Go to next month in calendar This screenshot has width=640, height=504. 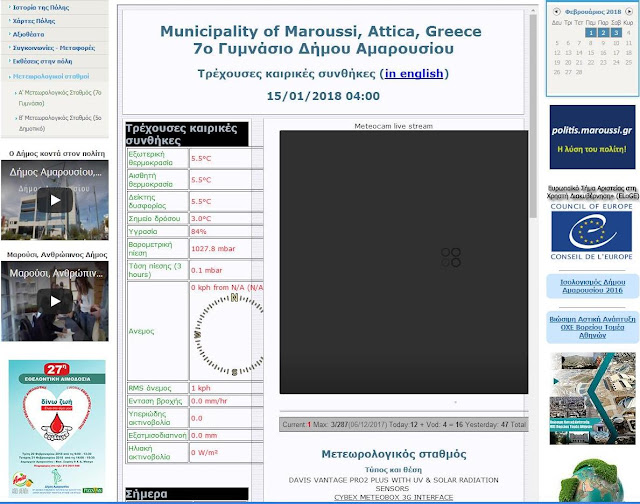(629, 12)
